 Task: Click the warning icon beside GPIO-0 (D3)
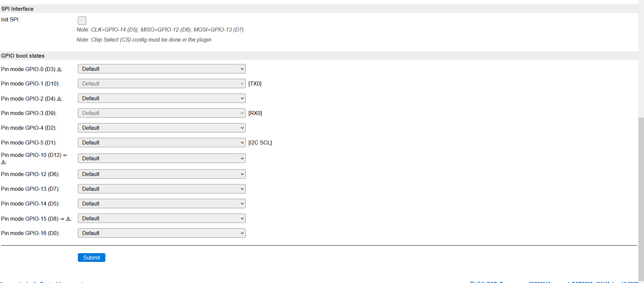59,69
